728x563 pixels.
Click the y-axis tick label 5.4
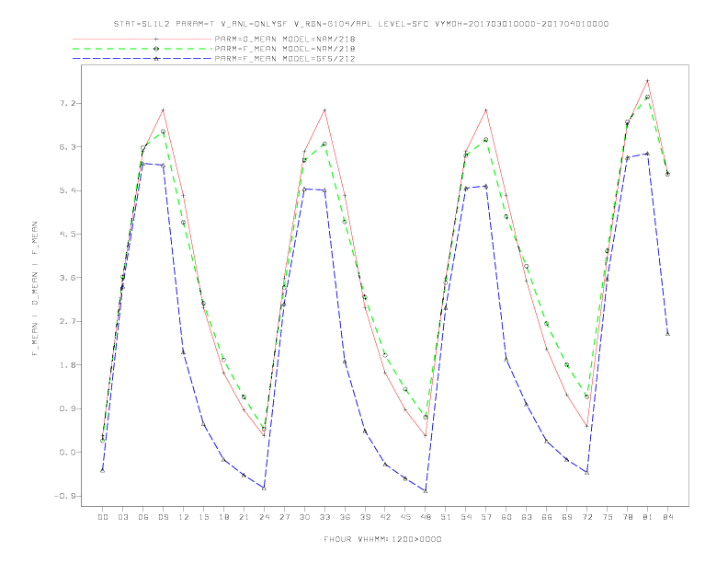(67, 191)
